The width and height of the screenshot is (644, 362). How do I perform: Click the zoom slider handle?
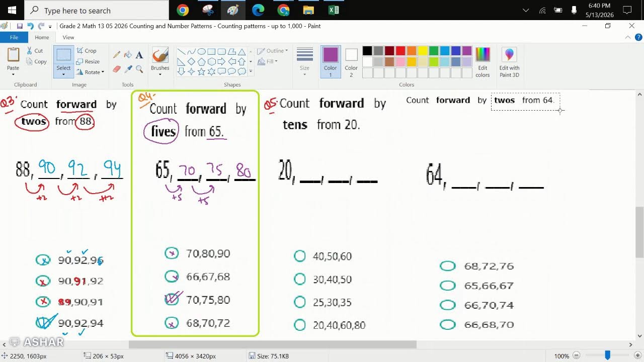607,356
